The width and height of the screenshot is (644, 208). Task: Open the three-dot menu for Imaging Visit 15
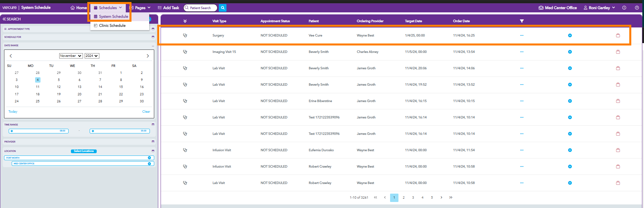522,52
